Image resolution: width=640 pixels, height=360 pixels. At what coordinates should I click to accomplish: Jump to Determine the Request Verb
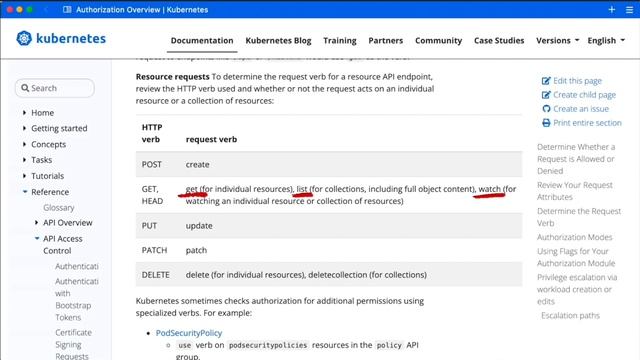pyautogui.click(x=579, y=217)
